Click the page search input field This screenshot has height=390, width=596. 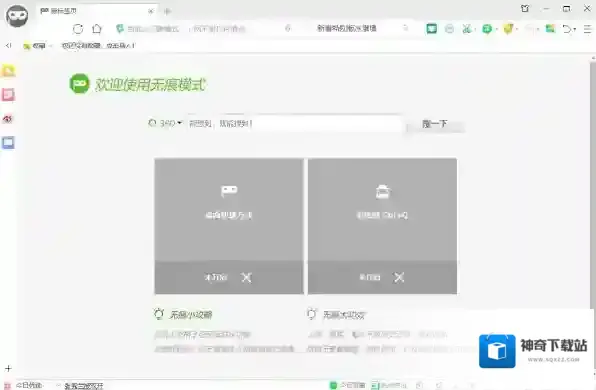(295, 124)
